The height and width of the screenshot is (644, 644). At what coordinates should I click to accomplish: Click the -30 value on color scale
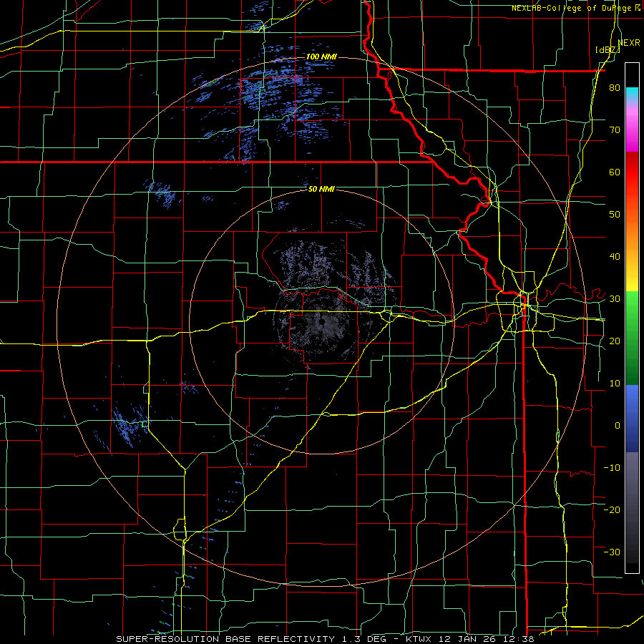click(612, 552)
